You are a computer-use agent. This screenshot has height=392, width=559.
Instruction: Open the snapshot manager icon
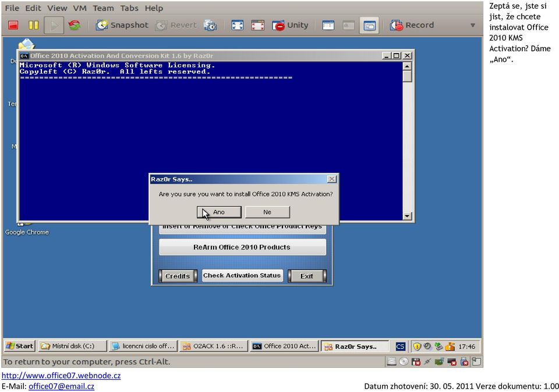(210, 25)
